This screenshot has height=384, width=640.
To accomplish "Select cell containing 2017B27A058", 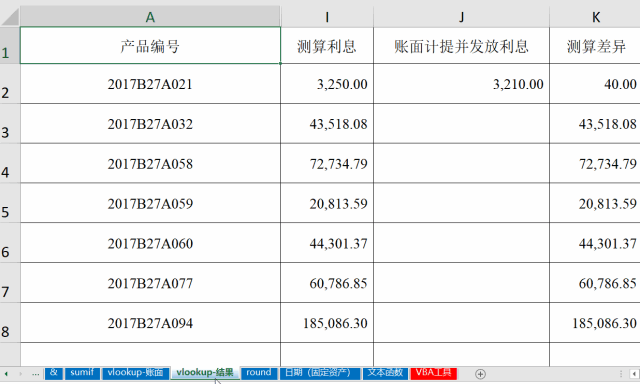I will (150, 163).
